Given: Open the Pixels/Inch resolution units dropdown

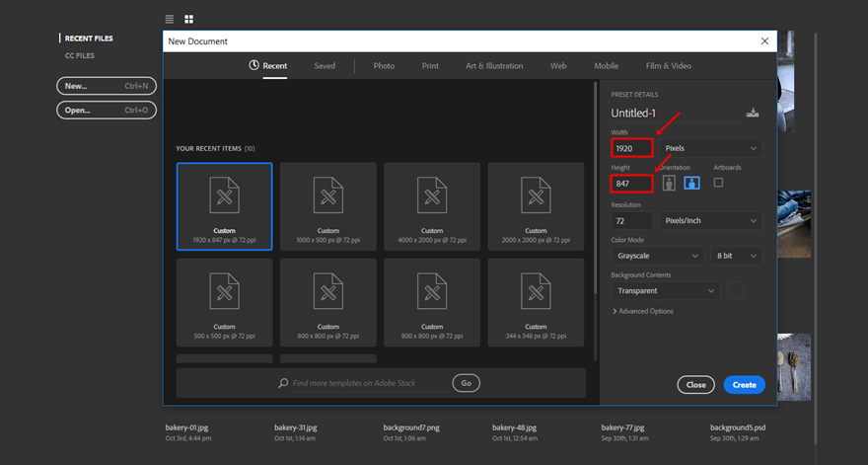Looking at the screenshot, I should (x=711, y=220).
